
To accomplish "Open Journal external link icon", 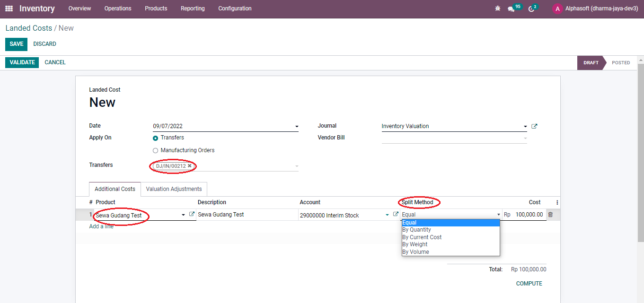I will click(x=534, y=126).
